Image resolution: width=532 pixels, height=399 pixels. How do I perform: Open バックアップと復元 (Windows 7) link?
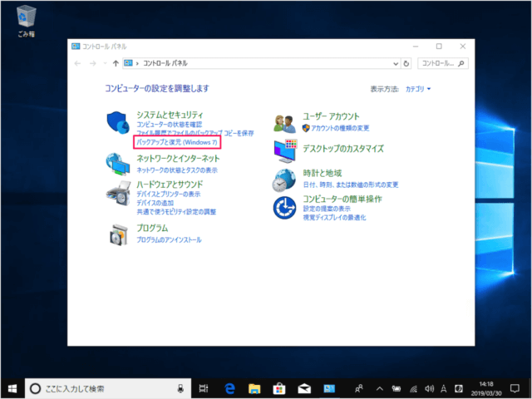click(175, 143)
